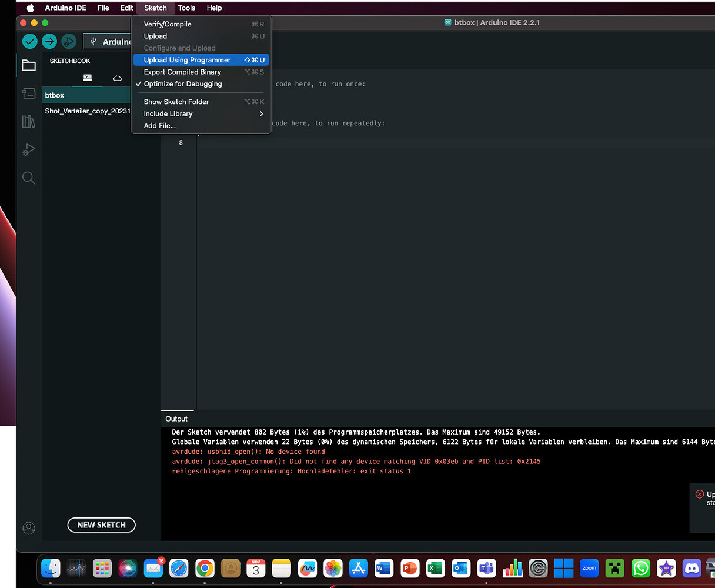The width and height of the screenshot is (715, 588).
Task: Open the Arduino IDE application menu
Action: coord(66,8)
